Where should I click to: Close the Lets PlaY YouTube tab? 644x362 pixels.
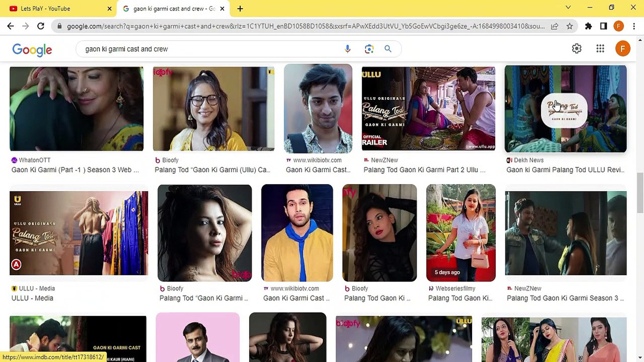tap(109, 9)
